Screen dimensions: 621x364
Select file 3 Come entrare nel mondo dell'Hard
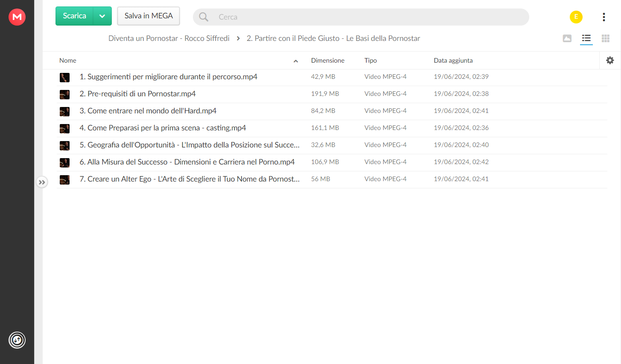(332, 111)
